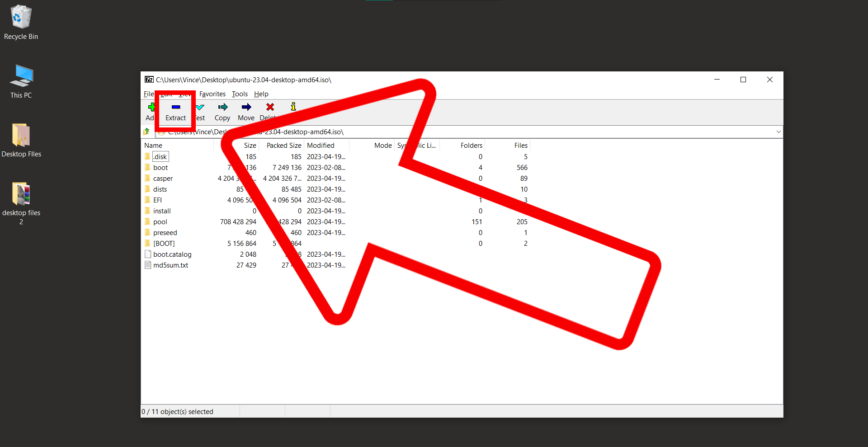Expand the boot folder
This screenshot has height=447, width=868.
tap(160, 167)
